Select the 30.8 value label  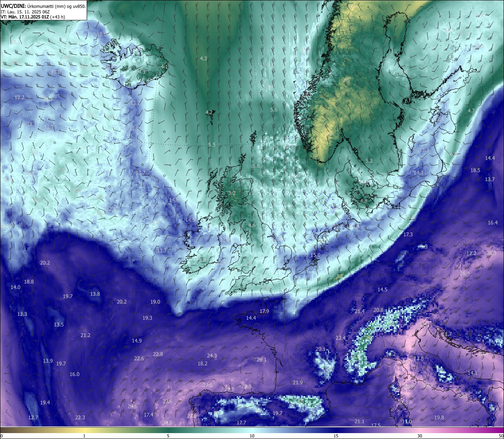[167, 422]
